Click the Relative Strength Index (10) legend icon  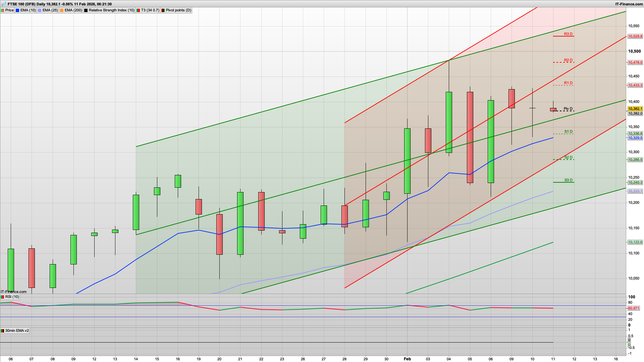pyautogui.click(x=86, y=10)
